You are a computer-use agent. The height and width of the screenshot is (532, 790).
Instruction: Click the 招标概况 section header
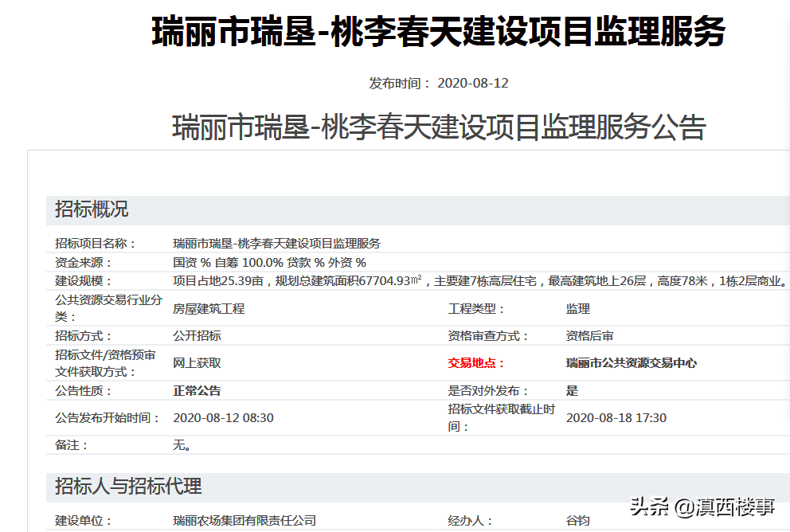coord(92,210)
